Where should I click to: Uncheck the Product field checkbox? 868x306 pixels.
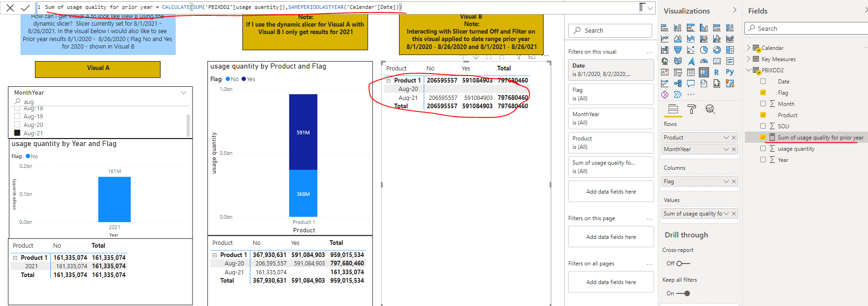click(763, 115)
